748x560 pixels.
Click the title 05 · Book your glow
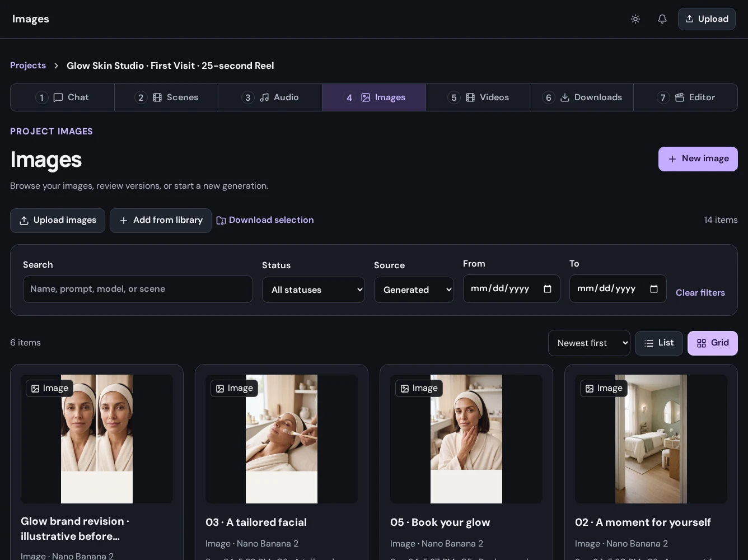point(440,522)
